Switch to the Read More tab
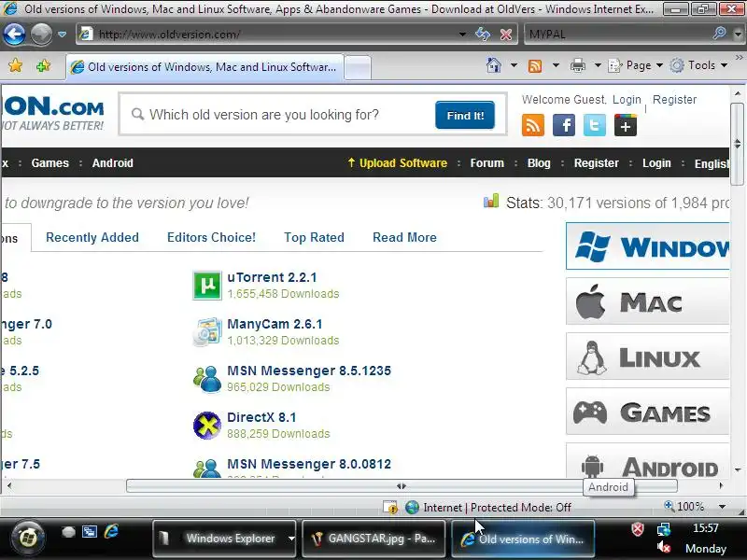 tap(404, 237)
